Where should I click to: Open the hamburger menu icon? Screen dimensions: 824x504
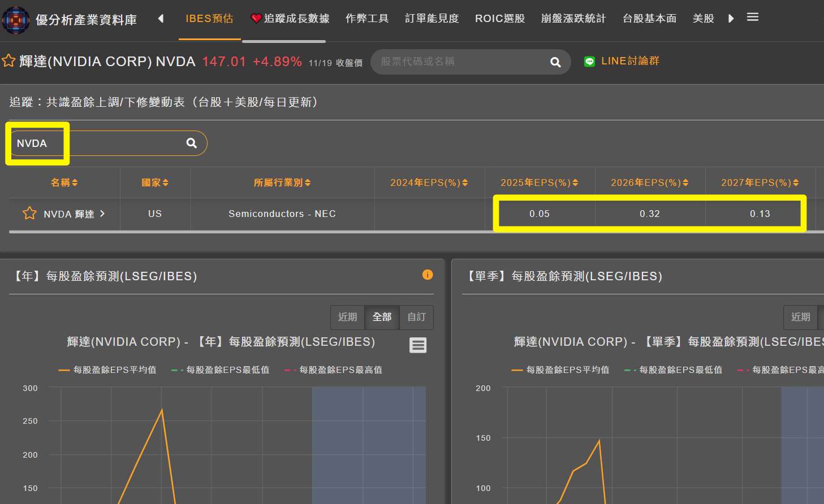752,18
